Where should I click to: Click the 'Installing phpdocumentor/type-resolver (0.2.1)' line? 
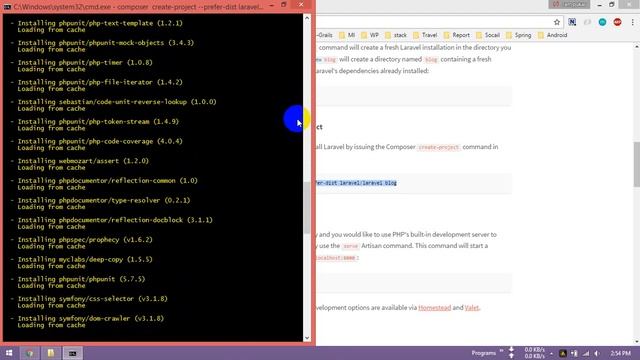click(x=104, y=200)
